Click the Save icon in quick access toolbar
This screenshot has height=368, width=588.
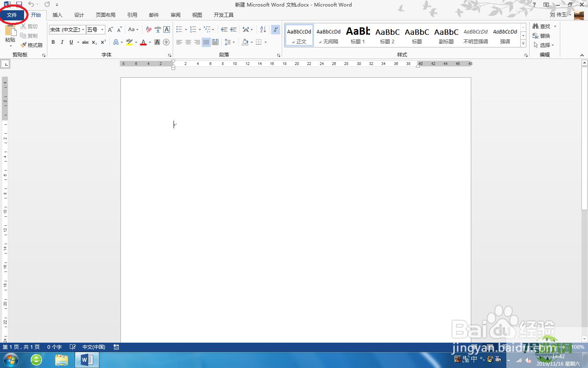coord(19,4)
